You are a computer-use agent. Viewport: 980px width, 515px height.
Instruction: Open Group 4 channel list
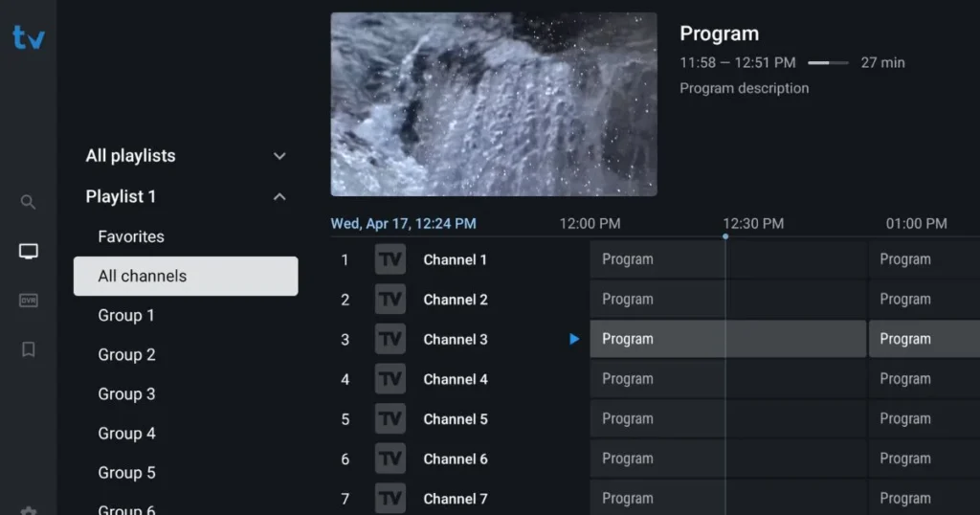[x=126, y=434]
